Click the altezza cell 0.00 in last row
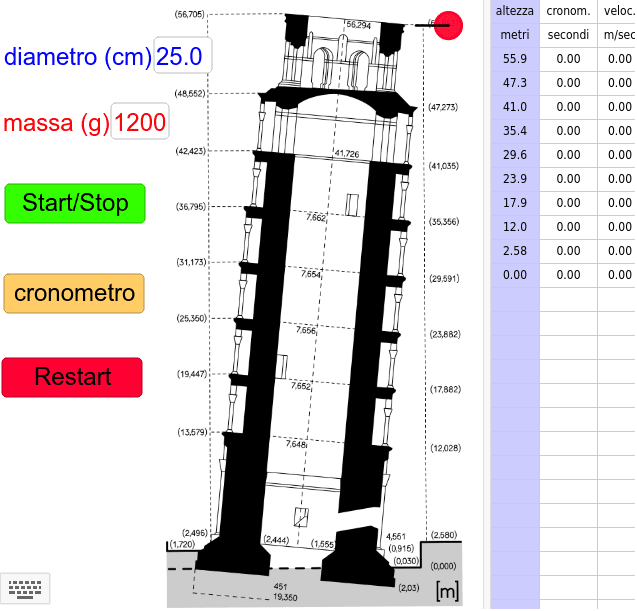The width and height of the screenshot is (637, 611). [515, 275]
